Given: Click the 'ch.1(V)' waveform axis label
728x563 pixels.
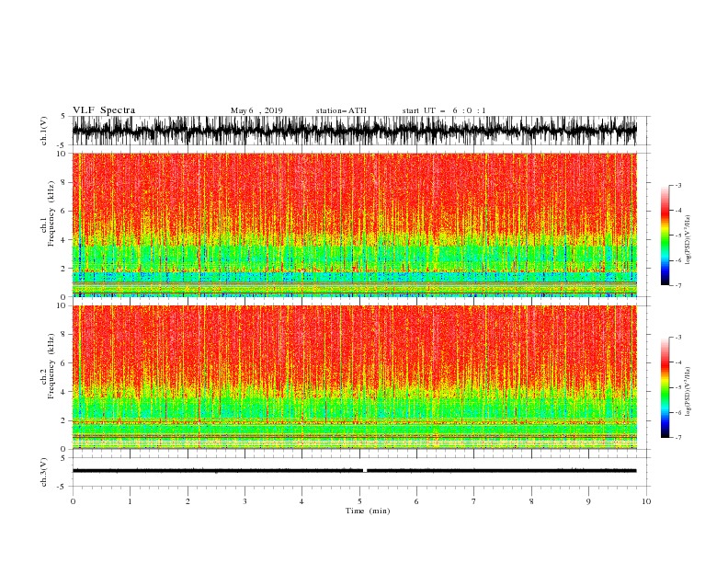Looking at the screenshot, I should [x=44, y=131].
